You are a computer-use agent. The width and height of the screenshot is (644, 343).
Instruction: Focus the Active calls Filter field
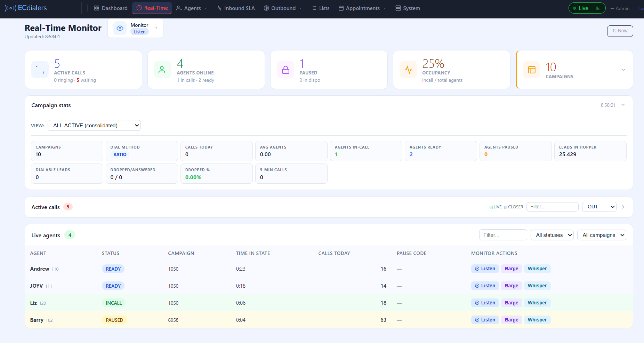pyautogui.click(x=552, y=207)
